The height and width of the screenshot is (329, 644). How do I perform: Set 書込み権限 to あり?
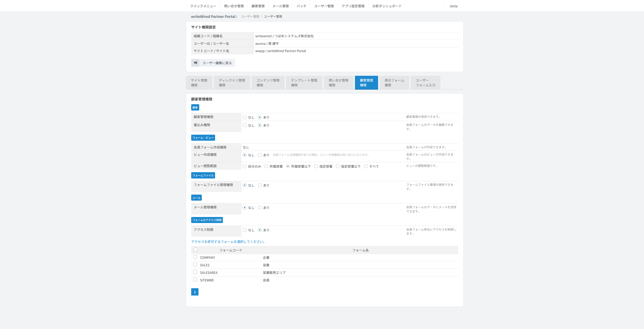260,125
